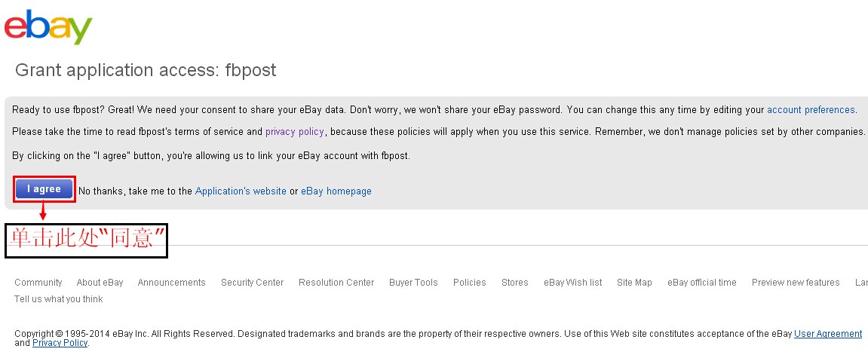Click the Site Map link
This screenshot has width=868, height=358.
pyautogui.click(x=634, y=283)
